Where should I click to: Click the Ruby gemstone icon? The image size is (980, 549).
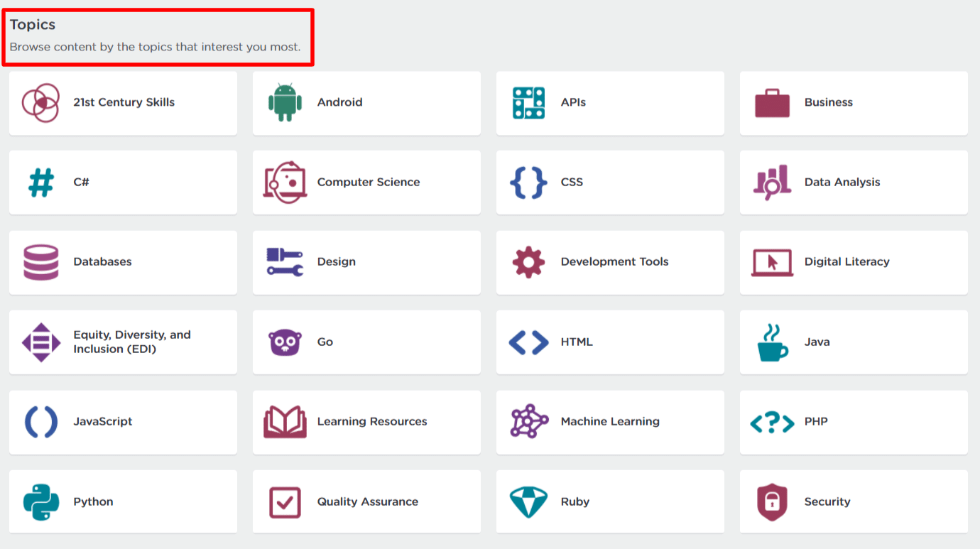[x=528, y=502]
